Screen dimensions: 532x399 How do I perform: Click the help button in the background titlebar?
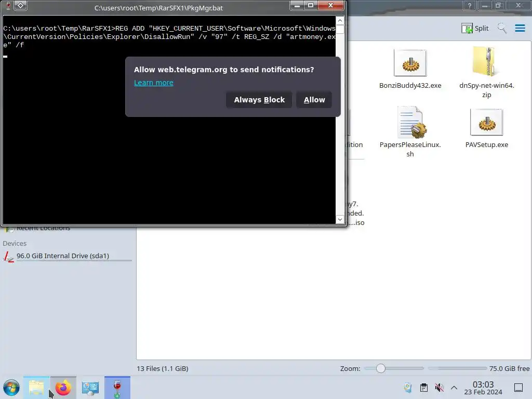coord(469,5)
